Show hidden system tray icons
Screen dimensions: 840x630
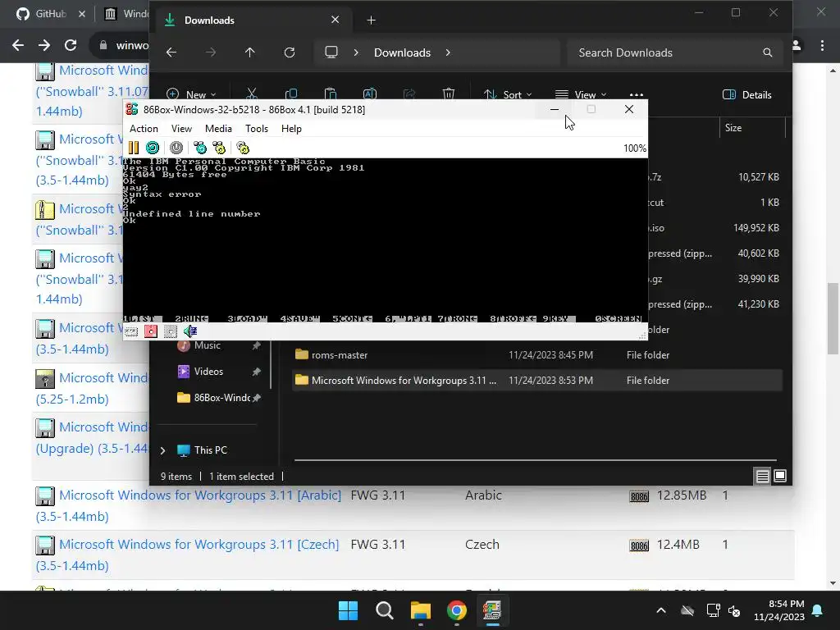(661, 610)
